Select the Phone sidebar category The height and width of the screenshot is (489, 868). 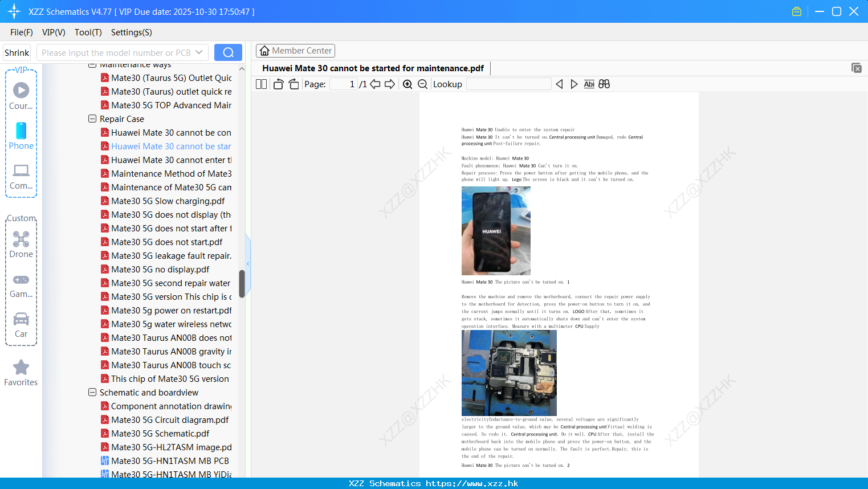point(21,136)
